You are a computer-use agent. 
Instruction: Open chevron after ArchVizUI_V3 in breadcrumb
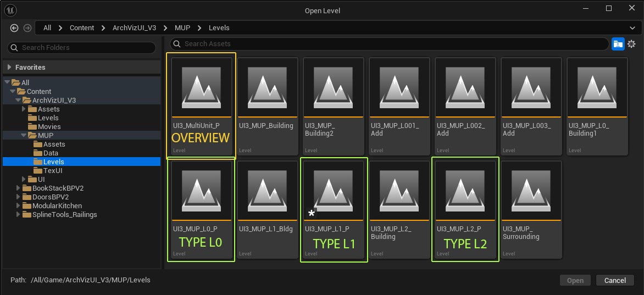pyautogui.click(x=165, y=28)
